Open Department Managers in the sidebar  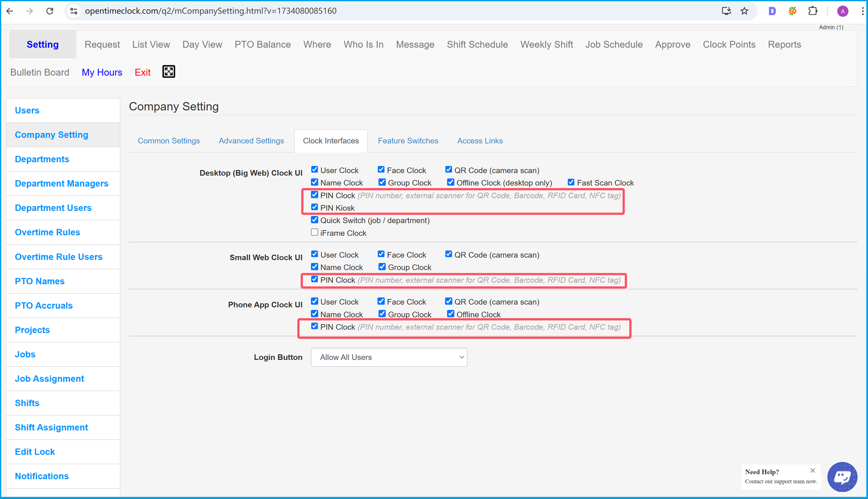point(63,184)
